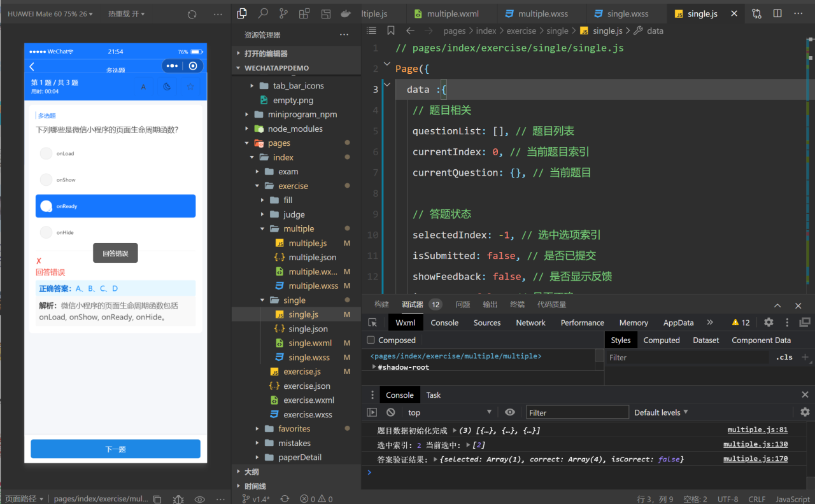Click the split editor icon at top right
The width and height of the screenshot is (815, 504).
click(777, 13)
